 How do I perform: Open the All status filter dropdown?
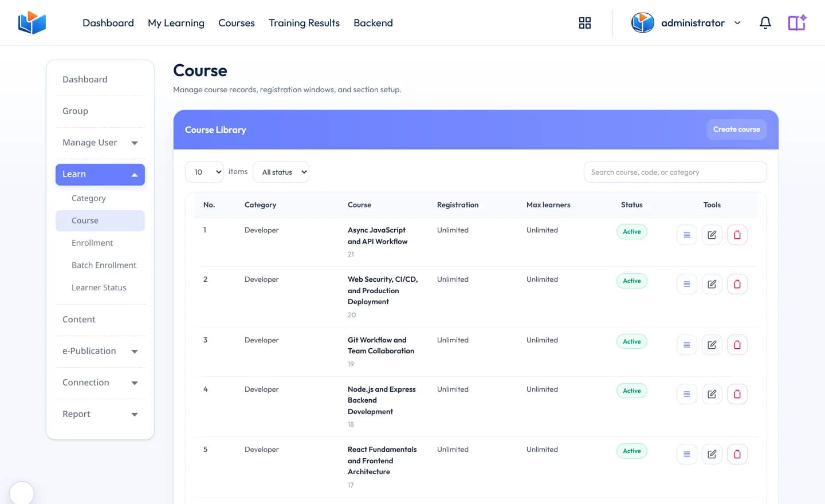(x=281, y=172)
